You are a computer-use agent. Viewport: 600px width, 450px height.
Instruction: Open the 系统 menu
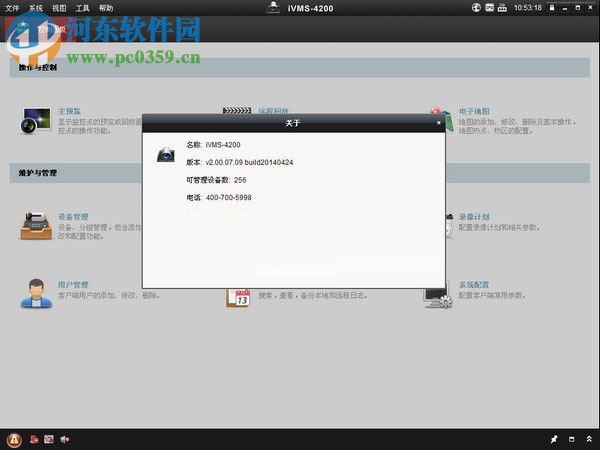click(x=36, y=8)
